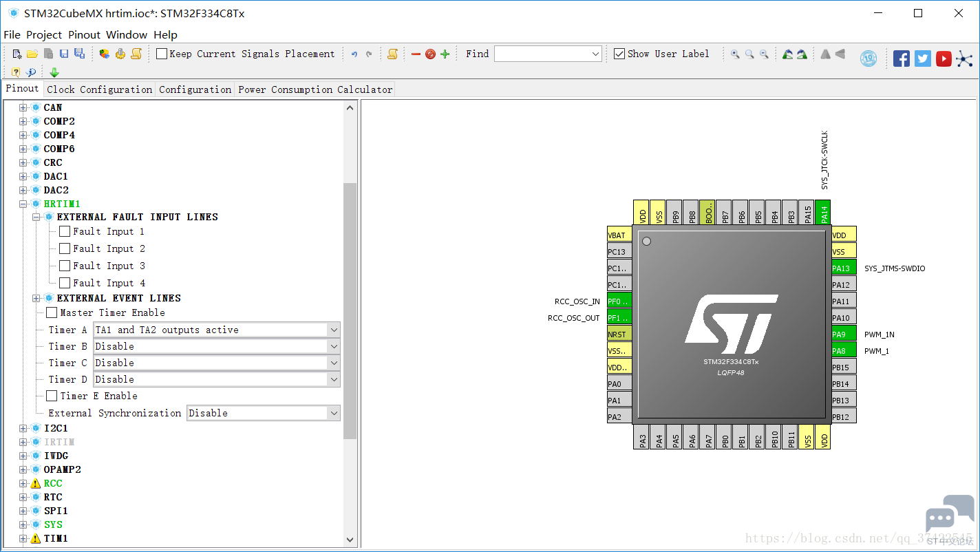Click the red minus toolbar icon
Image resolution: width=980 pixels, height=552 pixels.
click(x=416, y=54)
